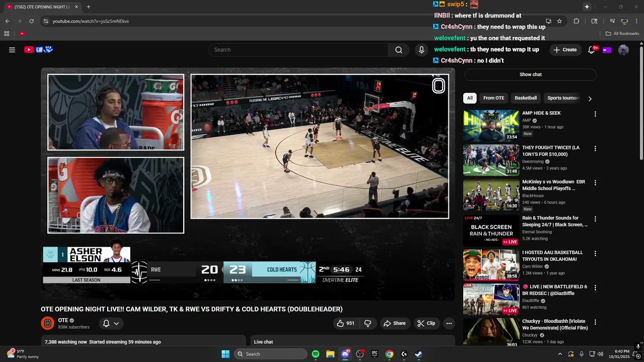This screenshot has height=362, width=644.
Task: Dislike the video with thumbs down
Action: (368, 323)
